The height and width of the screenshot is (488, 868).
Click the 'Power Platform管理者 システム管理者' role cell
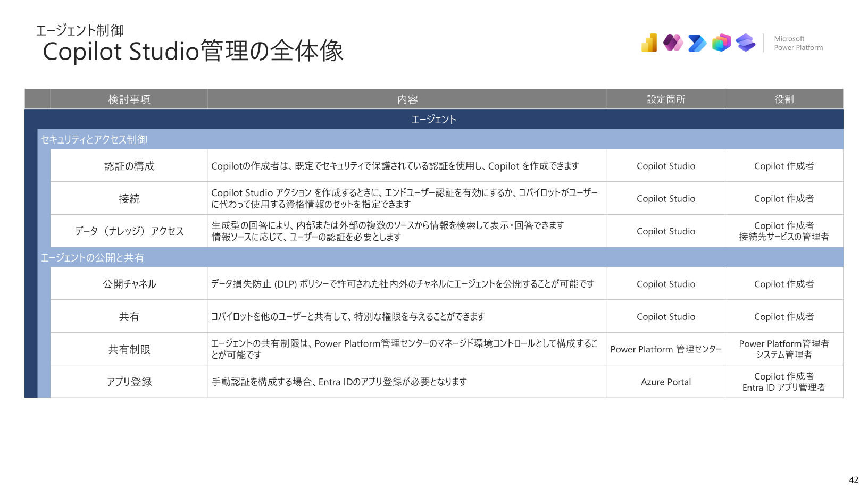[784, 349]
